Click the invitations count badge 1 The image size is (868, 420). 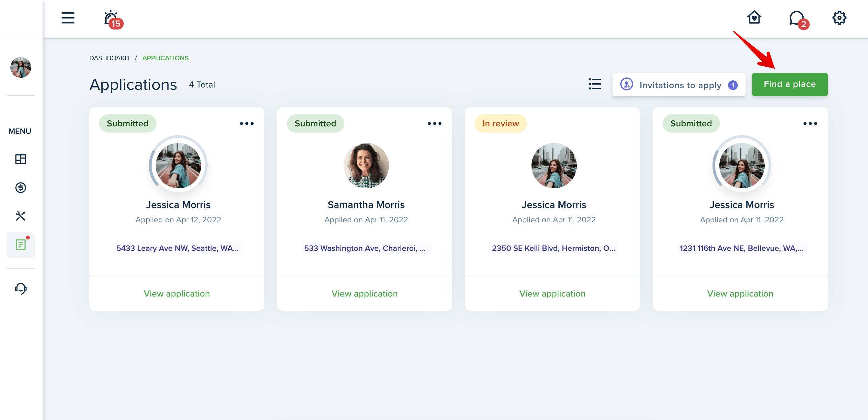pos(733,85)
